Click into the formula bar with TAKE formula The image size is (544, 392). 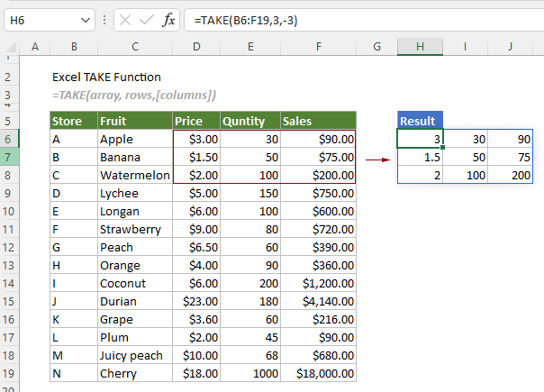[360, 19]
